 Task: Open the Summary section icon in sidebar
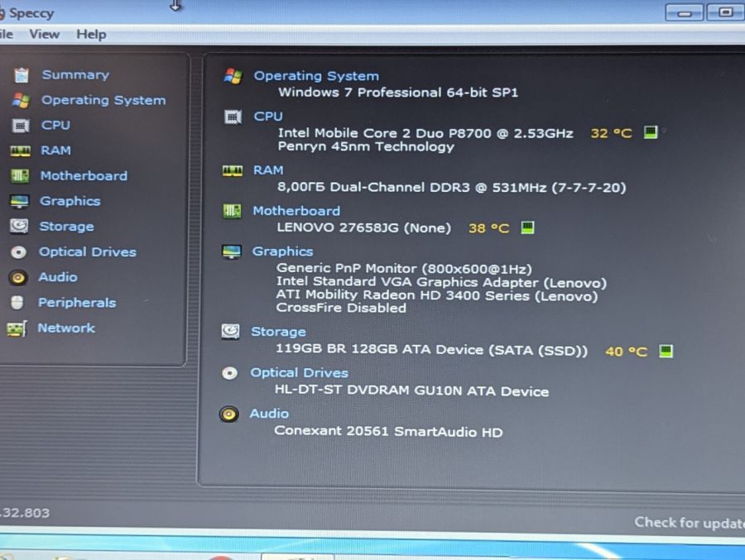point(22,75)
